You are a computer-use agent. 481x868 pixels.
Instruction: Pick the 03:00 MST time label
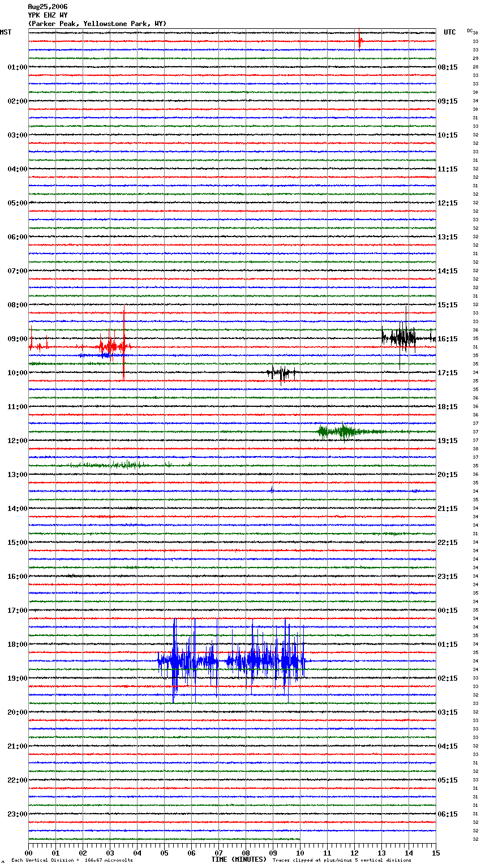[18, 135]
